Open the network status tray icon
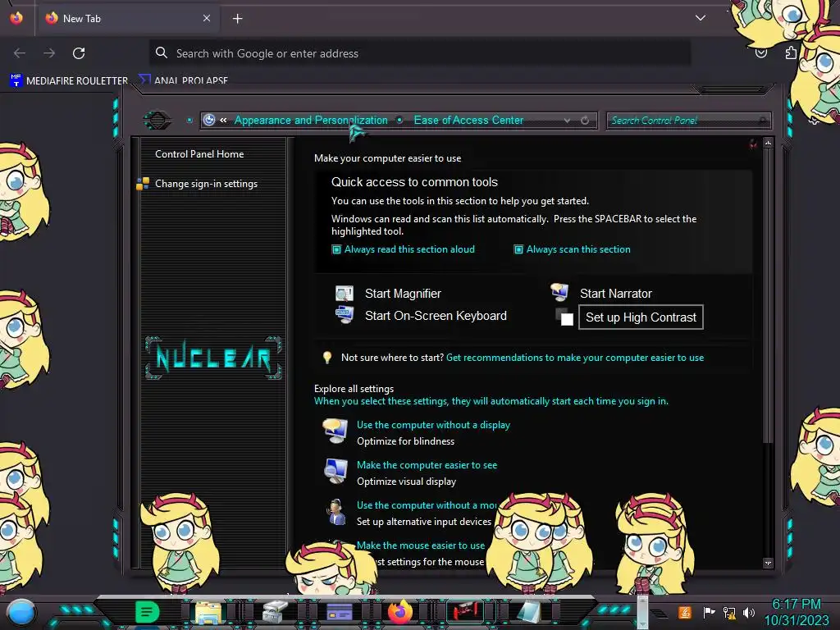Screen dimensions: 840x630 tap(729, 612)
